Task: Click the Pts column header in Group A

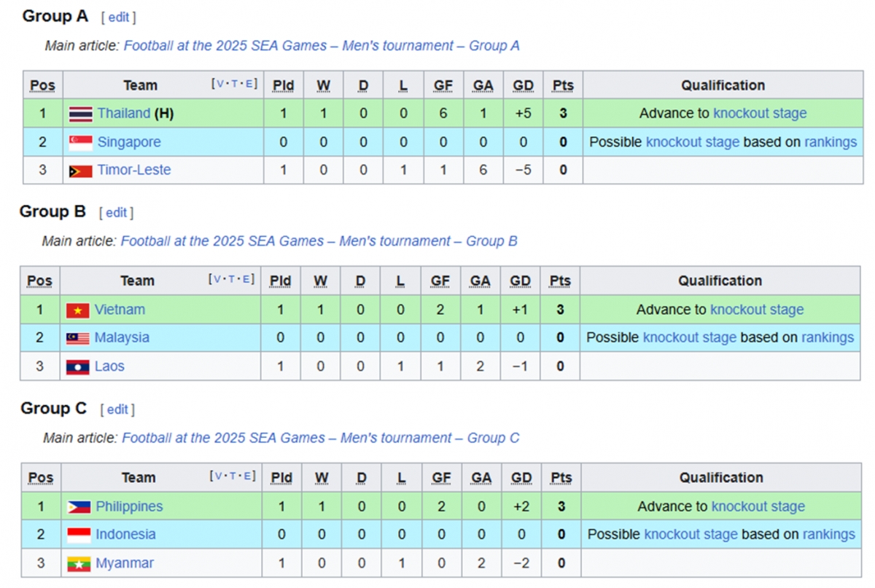Action: [562, 85]
